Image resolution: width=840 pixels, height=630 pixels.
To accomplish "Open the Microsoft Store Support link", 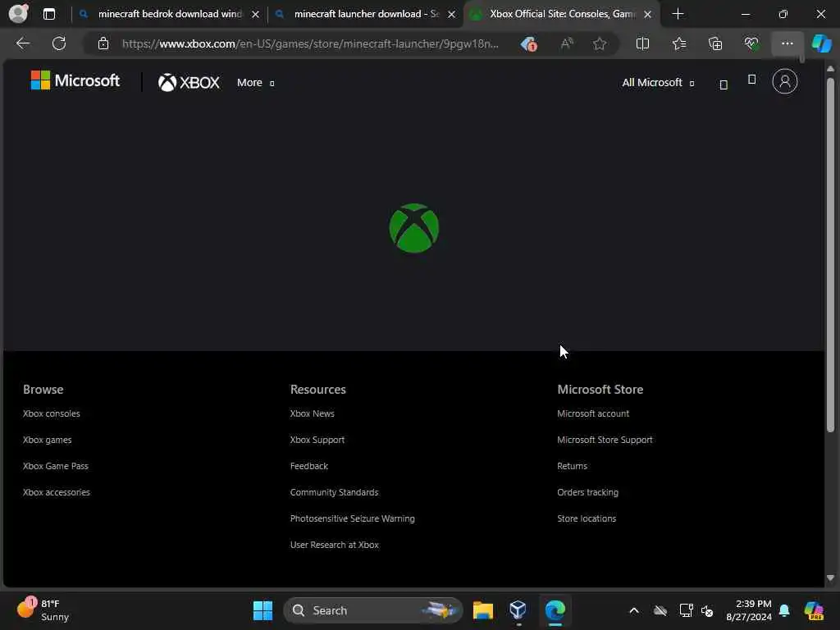I will [605, 440].
